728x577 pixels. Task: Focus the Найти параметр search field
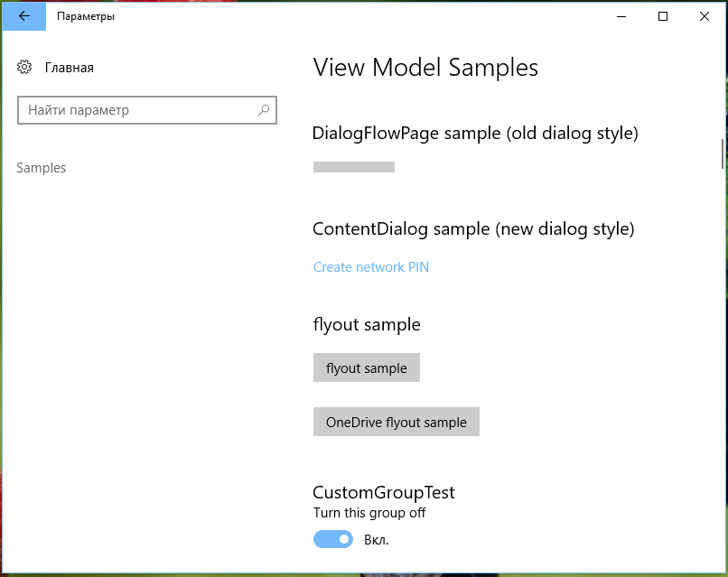point(147,110)
